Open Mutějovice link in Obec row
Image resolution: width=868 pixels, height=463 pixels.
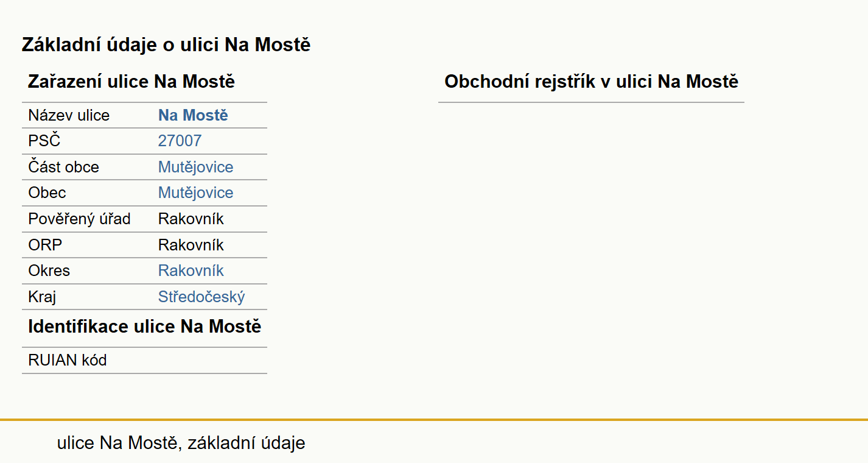195,193
